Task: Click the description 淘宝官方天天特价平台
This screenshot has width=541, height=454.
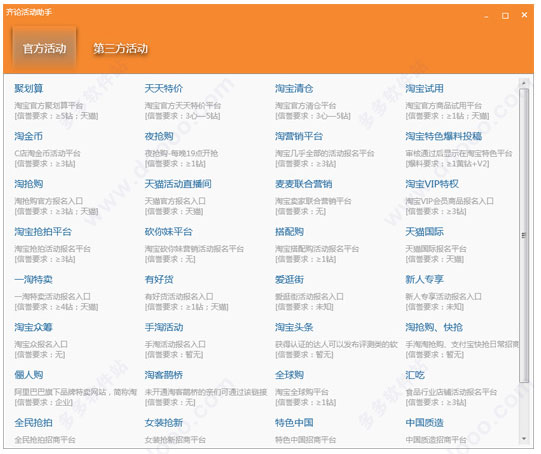Action: tap(183, 105)
